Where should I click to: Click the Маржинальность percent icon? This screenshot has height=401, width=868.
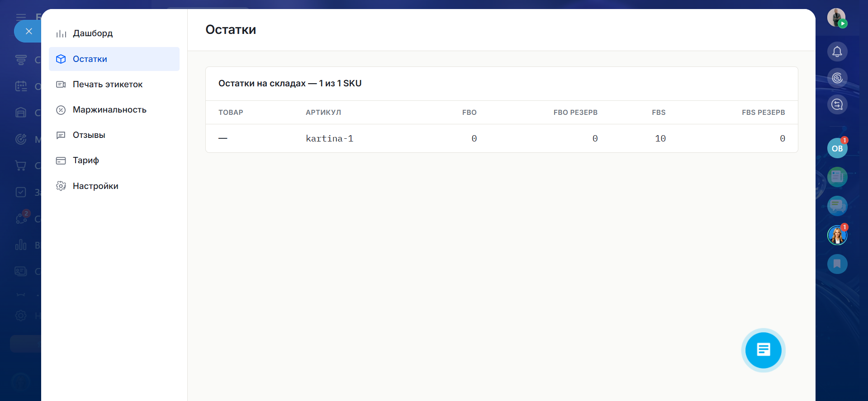(x=61, y=110)
